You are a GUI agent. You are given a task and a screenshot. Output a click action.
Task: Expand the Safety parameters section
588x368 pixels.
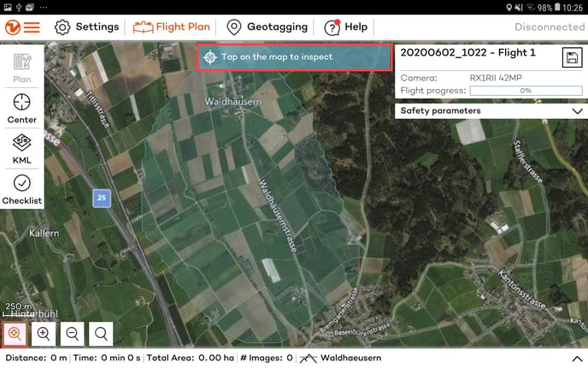tap(576, 111)
